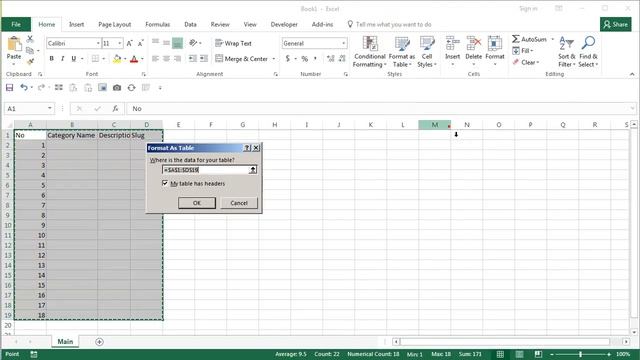Open the font size dropdown
Screen dimensions: 640x360
(x=120, y=43)
